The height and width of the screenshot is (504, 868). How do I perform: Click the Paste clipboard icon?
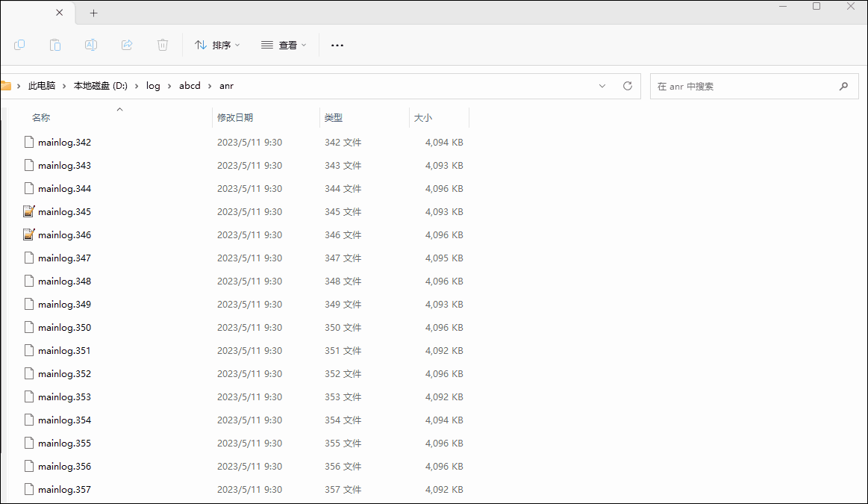click(55, 45)
